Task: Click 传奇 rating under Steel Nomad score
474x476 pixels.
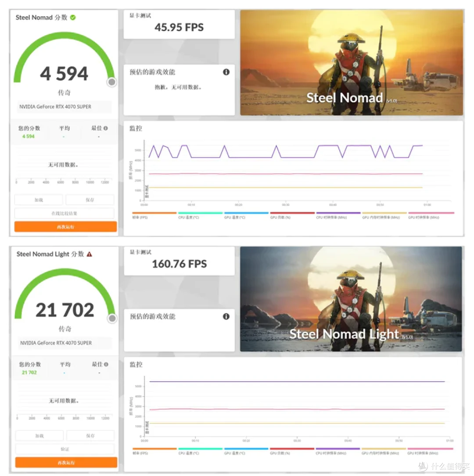Action: click(x=65, y=92)
